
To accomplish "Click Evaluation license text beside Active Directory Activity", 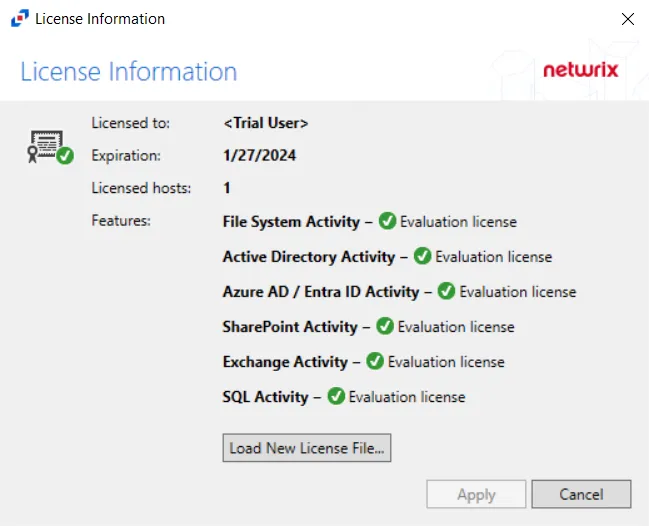I will (493, 257).
